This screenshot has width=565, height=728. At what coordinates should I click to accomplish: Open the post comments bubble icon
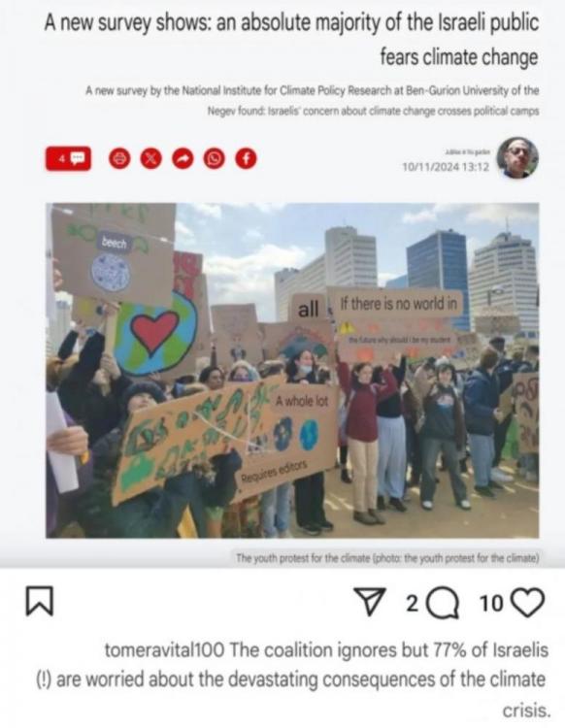click(x=444, y=603)
